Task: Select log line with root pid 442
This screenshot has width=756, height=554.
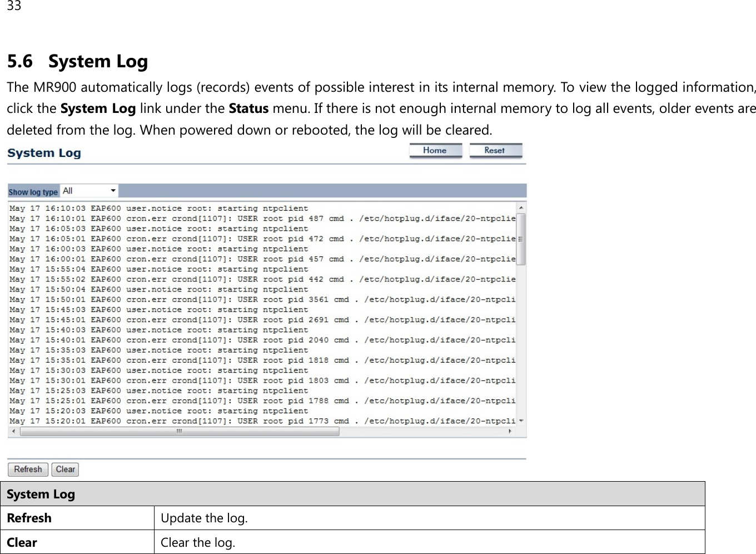Action: [x=262, y=279]
